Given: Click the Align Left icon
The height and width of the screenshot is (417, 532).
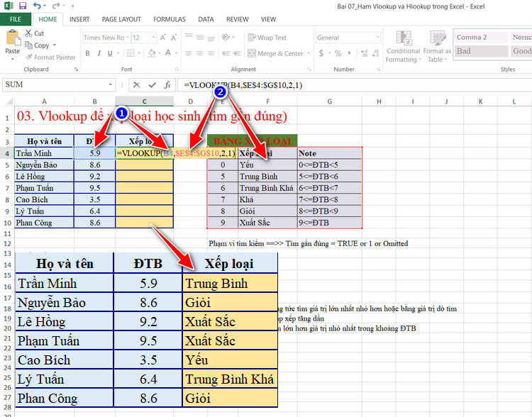Looking at the screenshot, I should [x=189, y=53].
